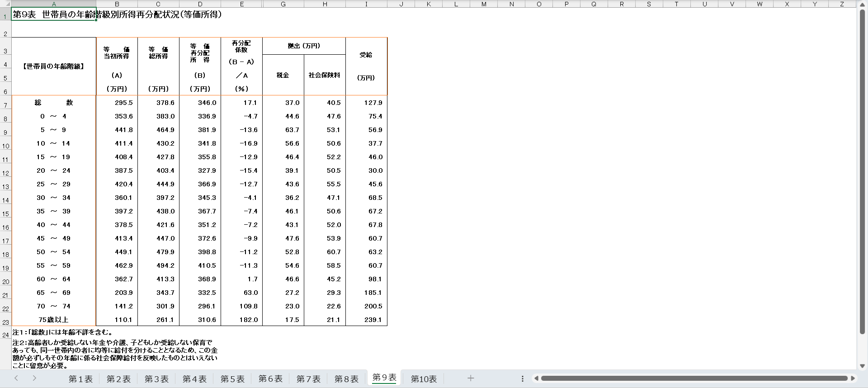
Task: Click the vertical scrollbar down arrow
Action: click(x=862, y=366)
